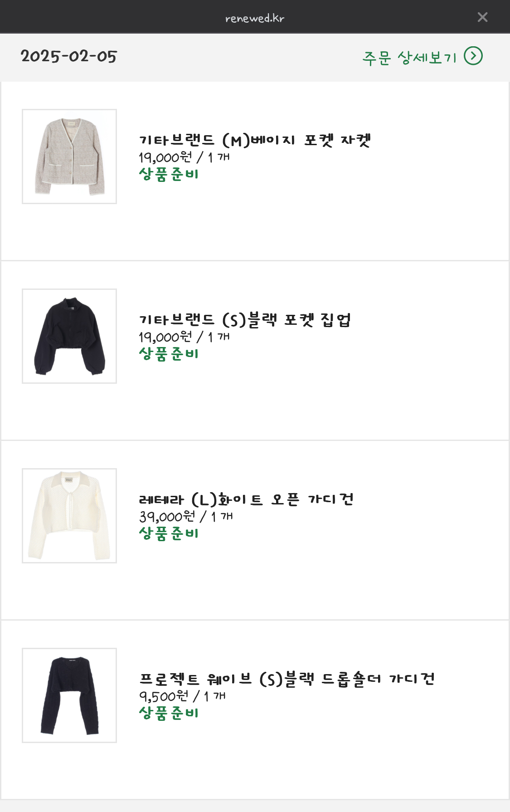Click the green circled arrow icon
This screenshot has width=510, height=812.
(x=473, y=56)
